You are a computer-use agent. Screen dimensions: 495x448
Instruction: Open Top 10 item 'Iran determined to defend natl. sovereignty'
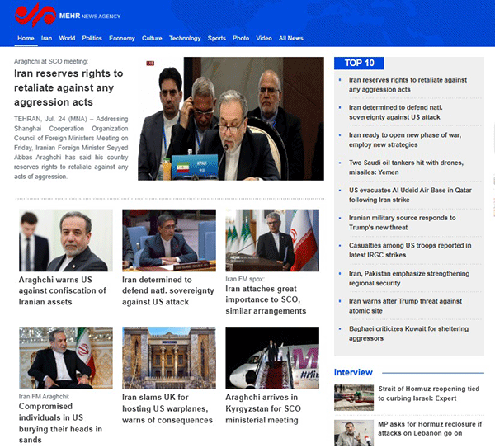pos(395,112)
